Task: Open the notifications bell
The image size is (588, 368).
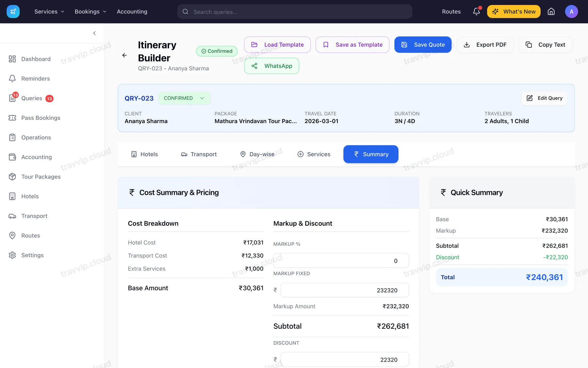Action: click(x=476, y=11)
